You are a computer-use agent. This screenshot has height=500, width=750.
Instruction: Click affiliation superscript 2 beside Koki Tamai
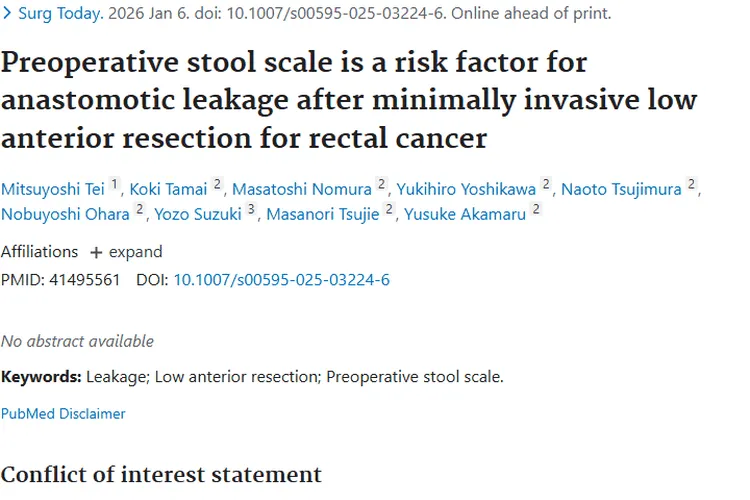(x=217, y=184)
